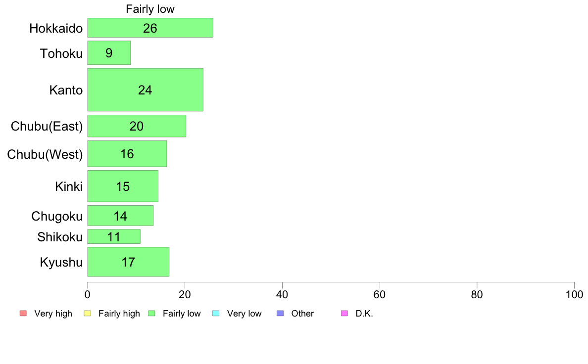Select the Chubu(West) bar showing 16
The image size is (588, 364).
127,154
